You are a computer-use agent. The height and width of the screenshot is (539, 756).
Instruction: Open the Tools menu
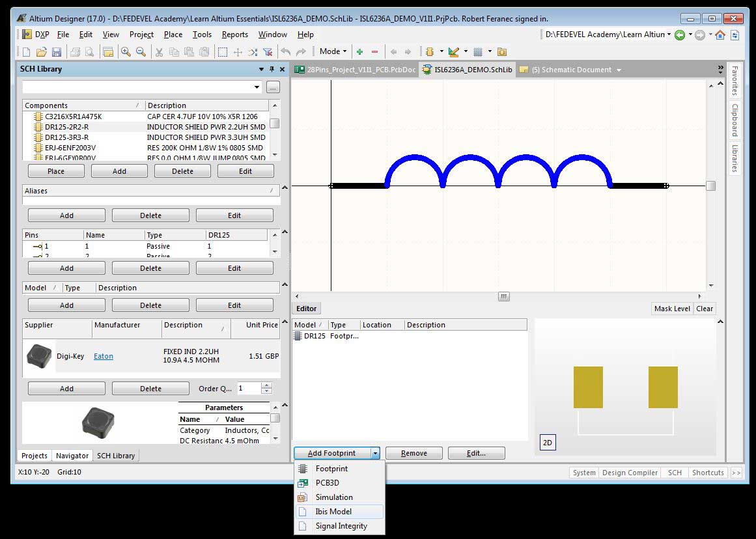(202, 35)
